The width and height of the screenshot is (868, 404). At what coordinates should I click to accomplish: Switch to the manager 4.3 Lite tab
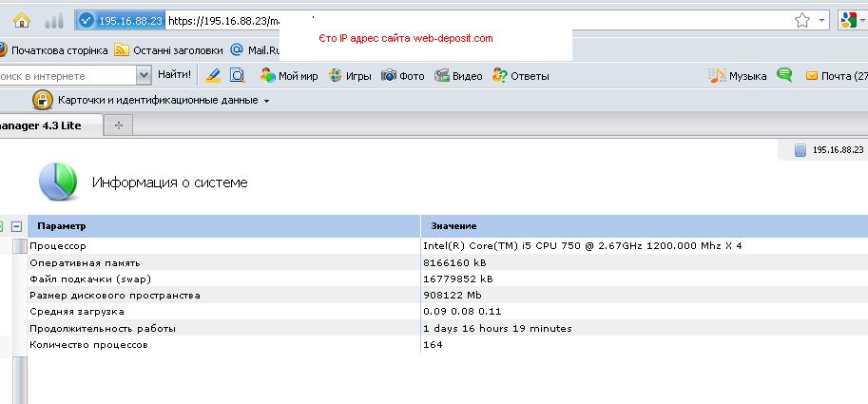pos(51,125)
